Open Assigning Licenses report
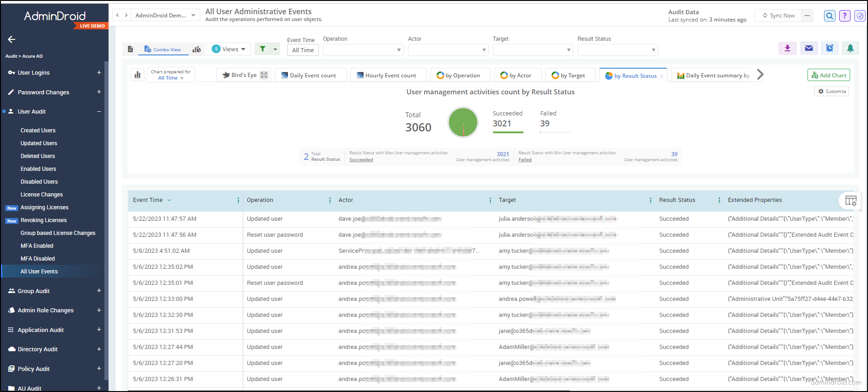The image size is (868, 392). pos(44,207)
